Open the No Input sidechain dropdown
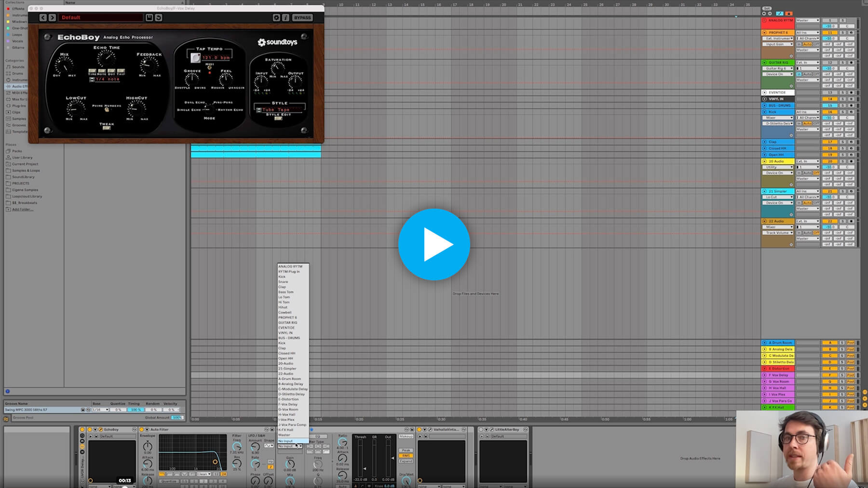Screen dimensions: 868x488 coord(290,446)
